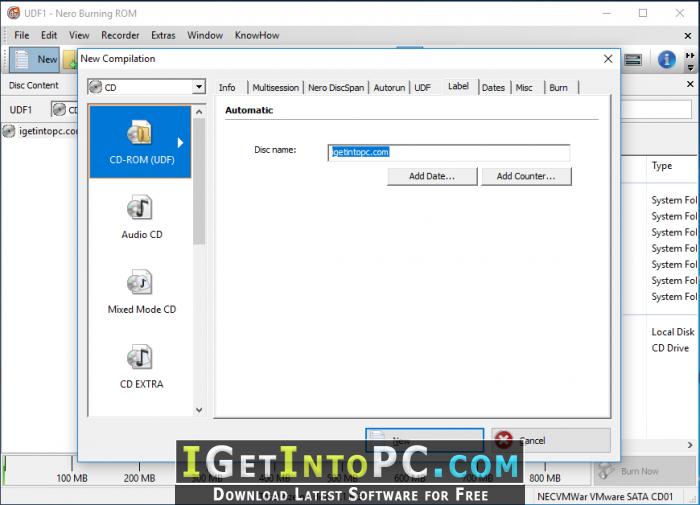Close the menu bar document X

688,36
